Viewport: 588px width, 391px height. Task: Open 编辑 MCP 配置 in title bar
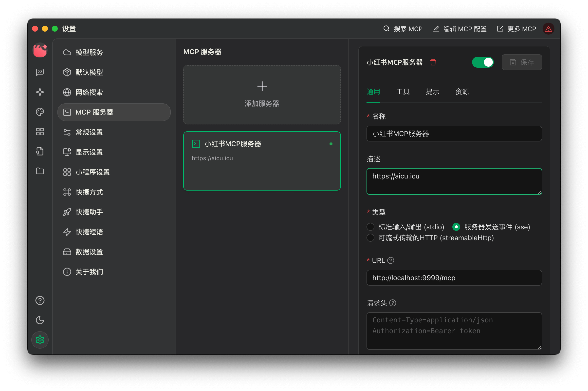[460, 29]
